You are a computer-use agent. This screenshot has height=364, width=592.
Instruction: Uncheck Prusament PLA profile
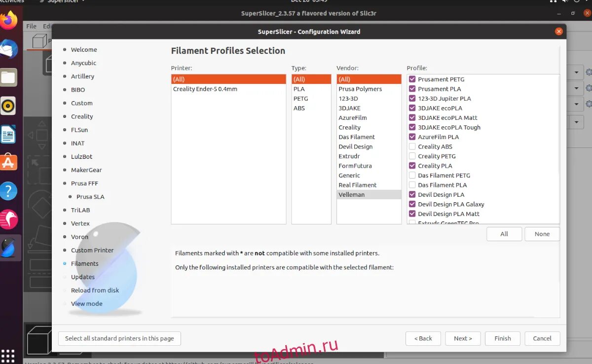(412, 89)
